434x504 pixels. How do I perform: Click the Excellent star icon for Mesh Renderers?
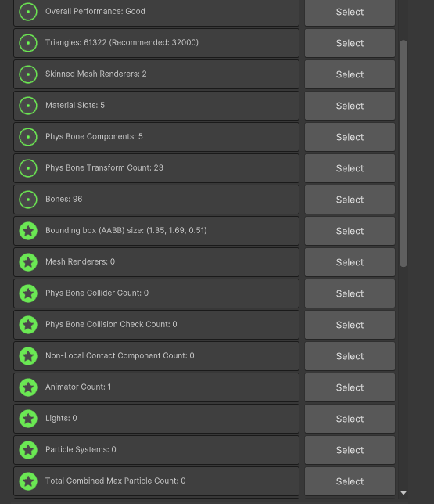[28, 262]
